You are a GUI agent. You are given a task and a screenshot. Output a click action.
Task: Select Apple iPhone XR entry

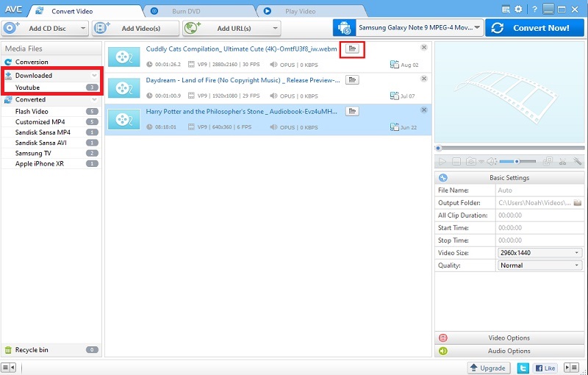tap(51, 164)
